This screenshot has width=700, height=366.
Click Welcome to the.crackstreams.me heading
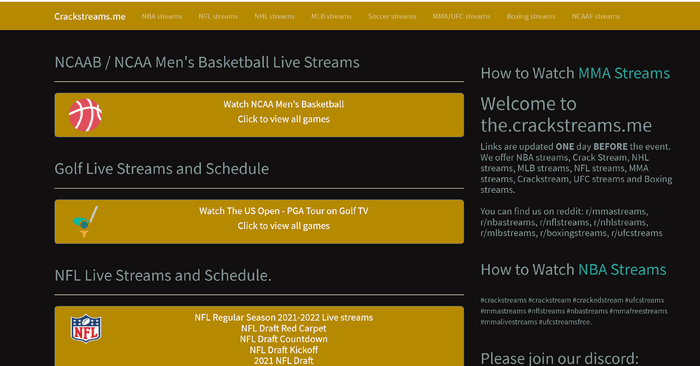[566, 115]
